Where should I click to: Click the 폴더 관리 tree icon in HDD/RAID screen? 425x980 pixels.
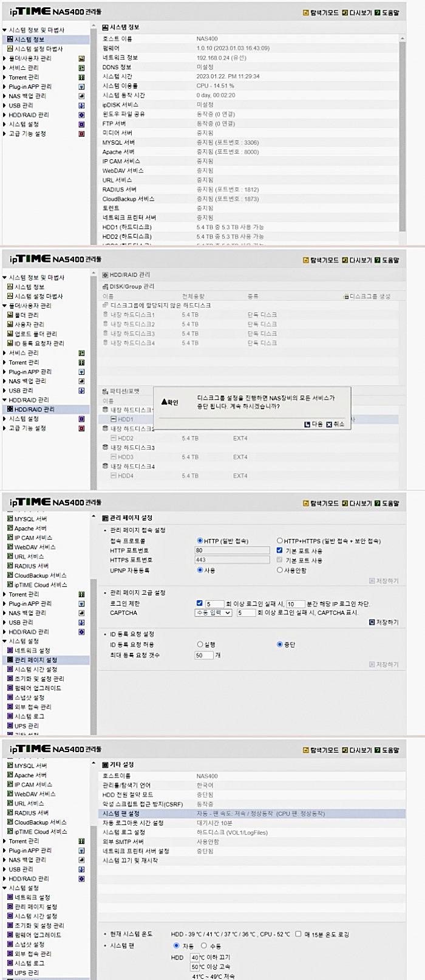click(10, 315)
